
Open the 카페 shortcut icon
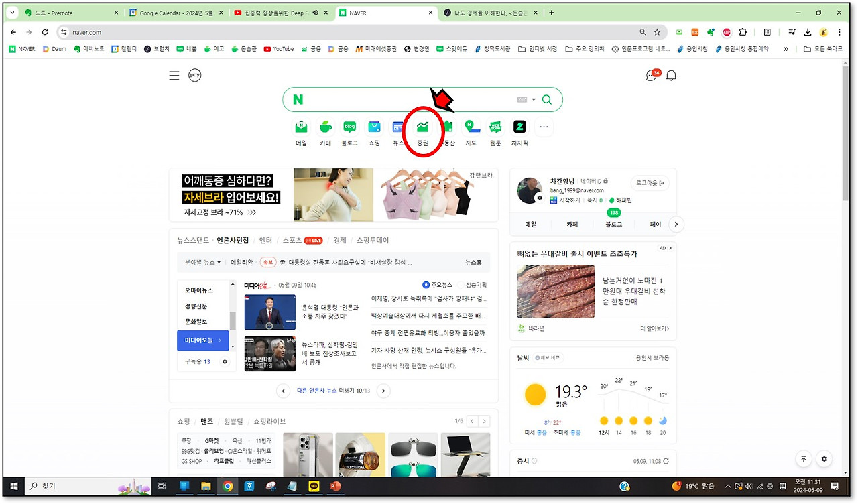pyautogui.click(x=326, y=126)
